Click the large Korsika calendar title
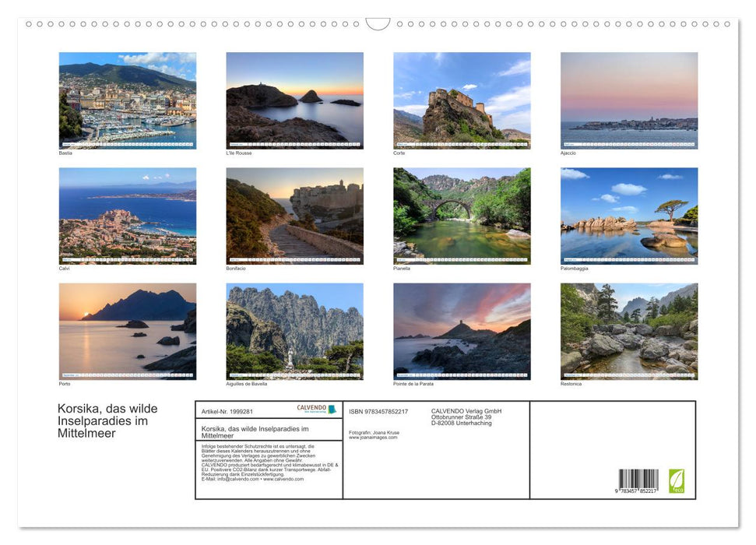Image resolution: width=756 pixels, height=545 pixels. (x=107, y=420)
